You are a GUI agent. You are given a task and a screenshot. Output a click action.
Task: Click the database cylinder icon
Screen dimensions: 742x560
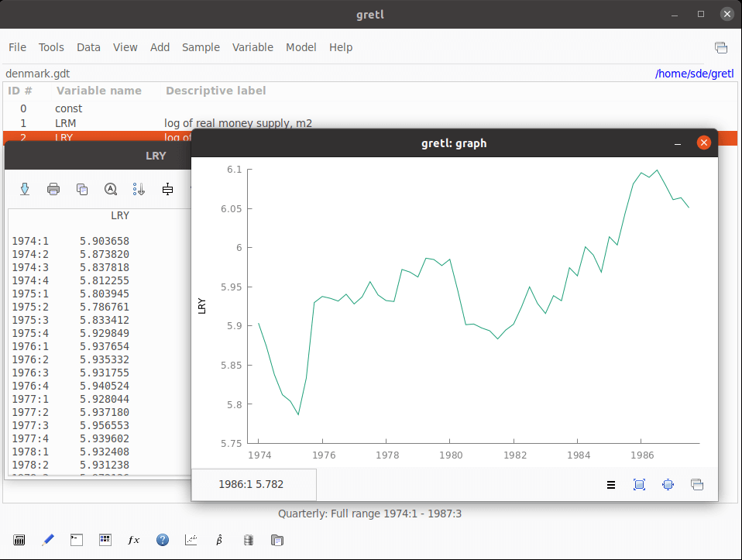(x=248, y=540)
